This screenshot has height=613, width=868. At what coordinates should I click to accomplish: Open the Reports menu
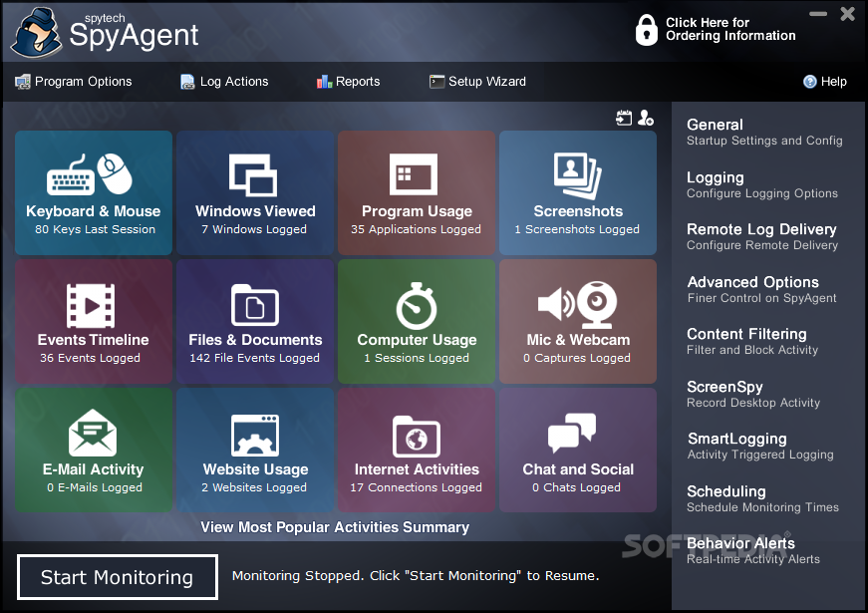coord(348,82)
